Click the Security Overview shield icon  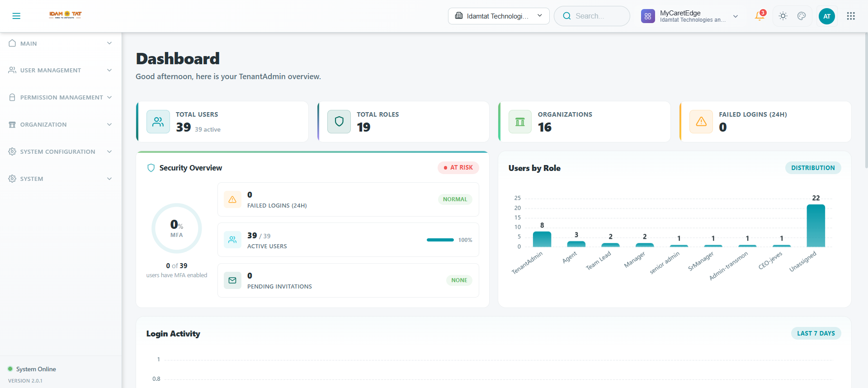[151, 168]
